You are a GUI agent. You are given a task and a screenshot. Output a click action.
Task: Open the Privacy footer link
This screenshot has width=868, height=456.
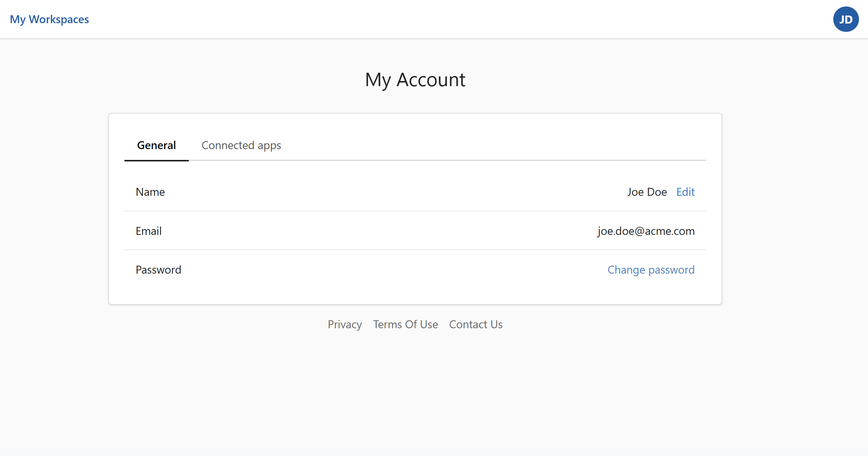(345, 324)
